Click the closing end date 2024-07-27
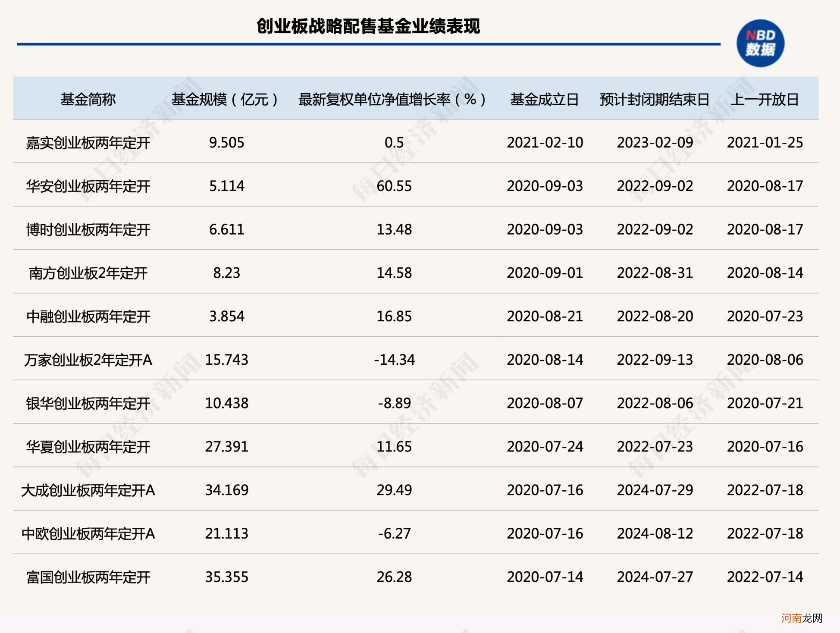Image resolution: width=840 pixels, height=633 pixels. 655,577
